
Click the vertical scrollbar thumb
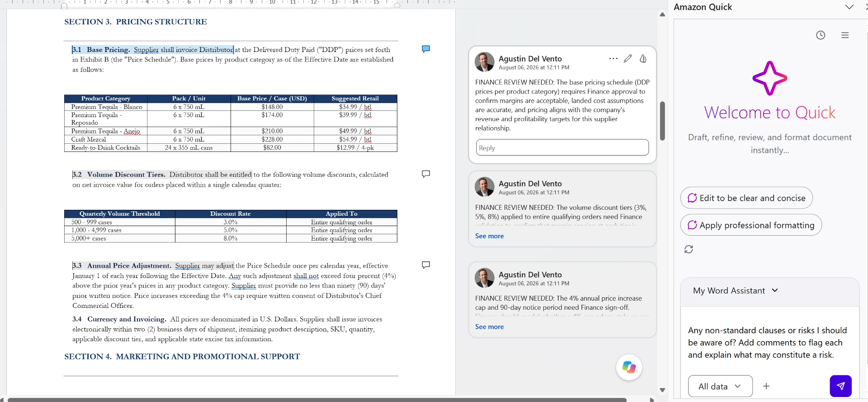pos(662,121)
